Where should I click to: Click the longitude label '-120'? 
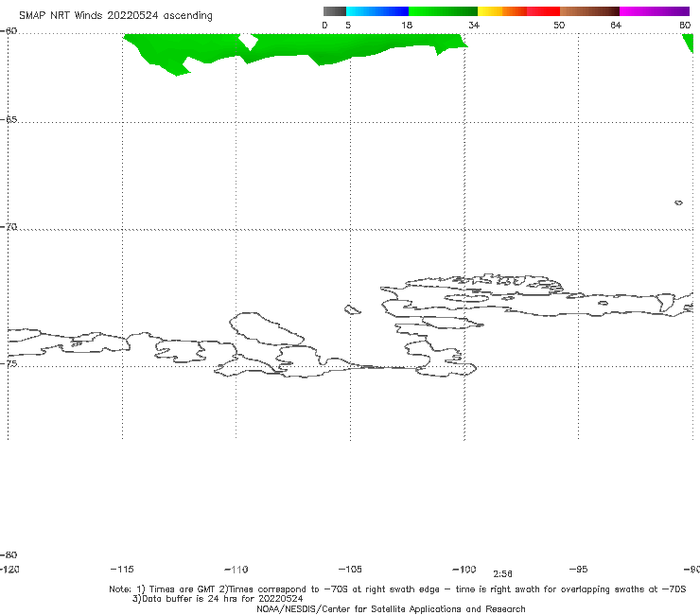[x=9, y=569]
